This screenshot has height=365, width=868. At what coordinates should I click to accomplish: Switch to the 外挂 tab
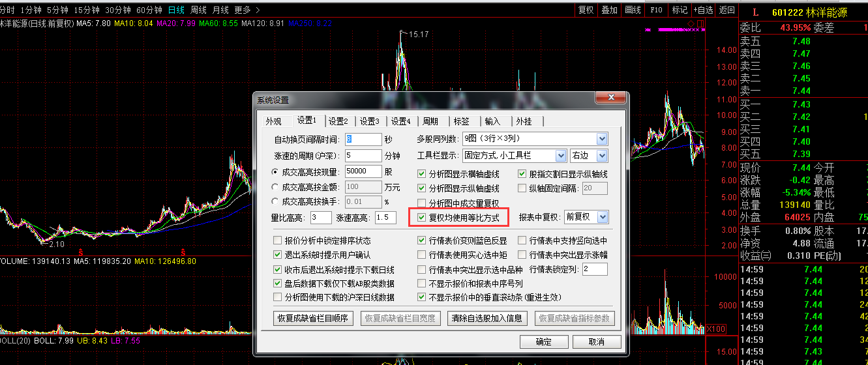click(x=524, y=121)
